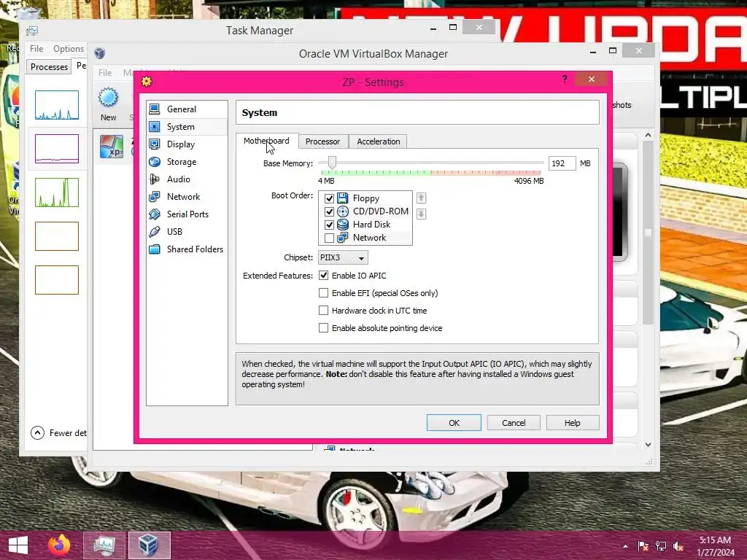Select CPU performance graph thumbnail
Viewport: 747px width, 560px height.
tap(57, 105)
